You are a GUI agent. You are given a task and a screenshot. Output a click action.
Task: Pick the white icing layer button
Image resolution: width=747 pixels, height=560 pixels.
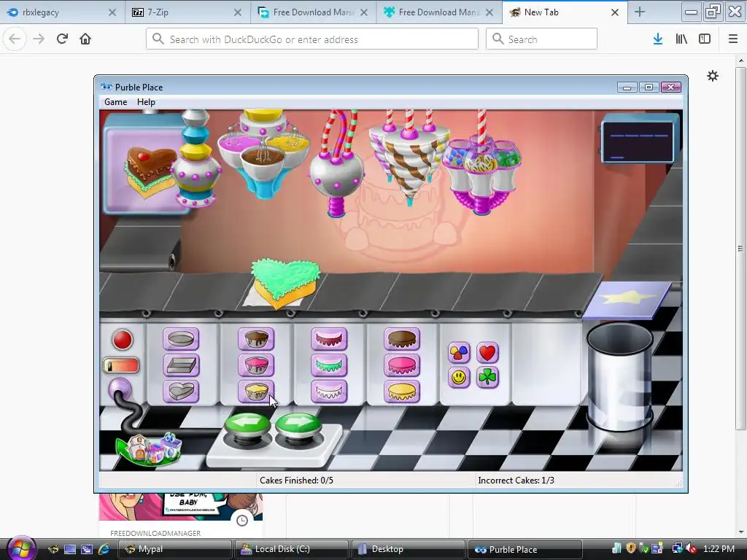(x=329, y=392)
